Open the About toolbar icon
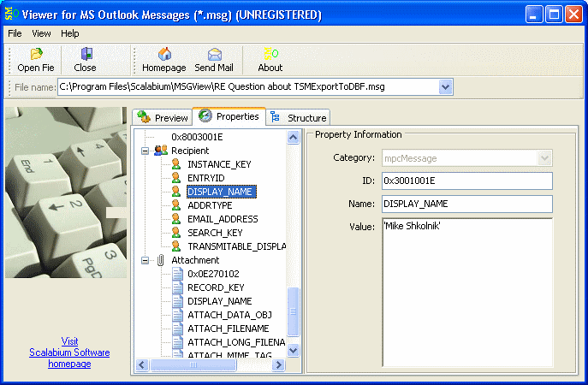Image resolution: width=588 pixels, height=385 pixels. 270,54
